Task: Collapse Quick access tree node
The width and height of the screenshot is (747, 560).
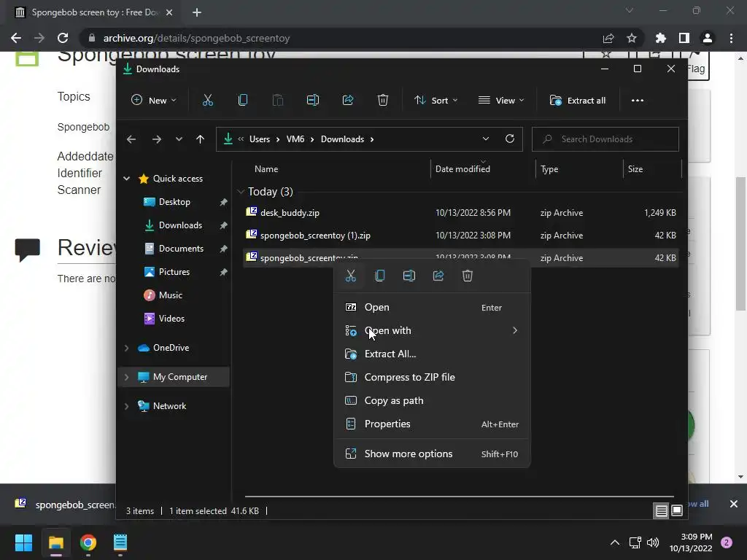Action: click(127, 179)
